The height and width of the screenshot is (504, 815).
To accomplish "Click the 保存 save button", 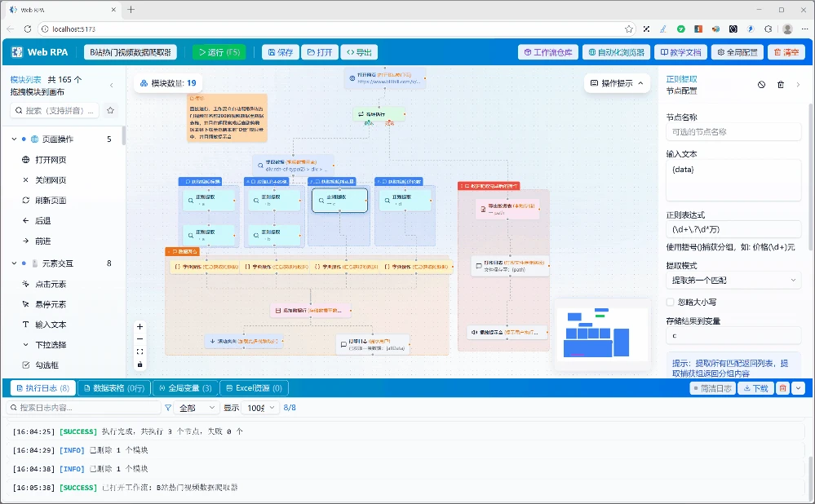I will click(280, 52).
